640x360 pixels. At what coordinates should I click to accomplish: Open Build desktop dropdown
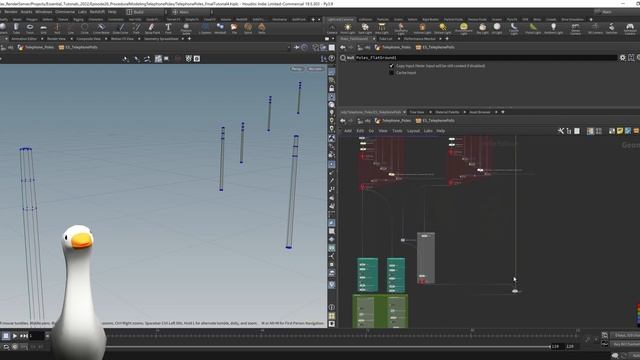[145, 12]
